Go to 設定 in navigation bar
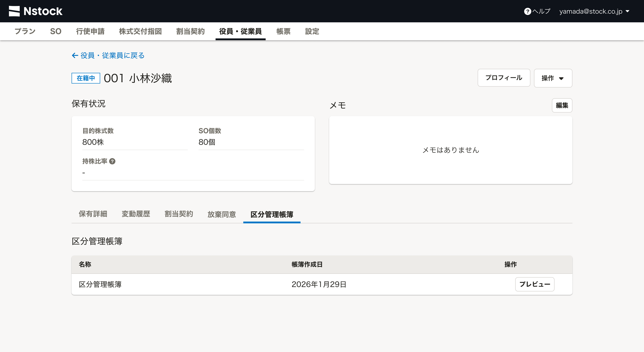 pos(312,31)
